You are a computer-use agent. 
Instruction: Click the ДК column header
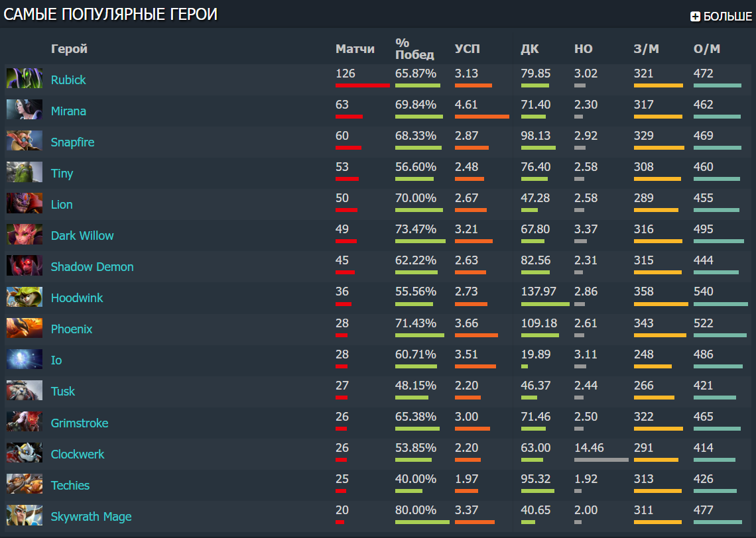(529, 48)
